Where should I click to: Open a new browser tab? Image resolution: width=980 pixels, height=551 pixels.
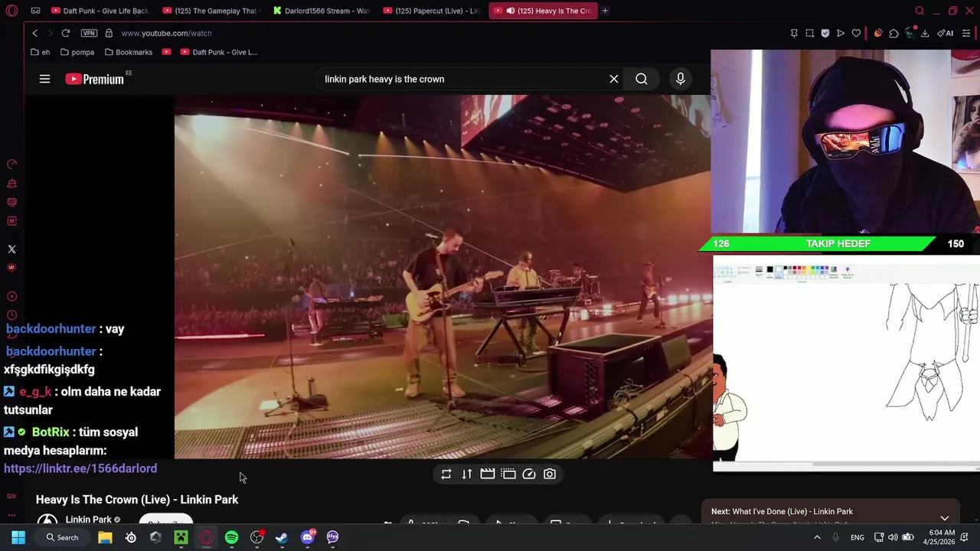click(605, 11)
